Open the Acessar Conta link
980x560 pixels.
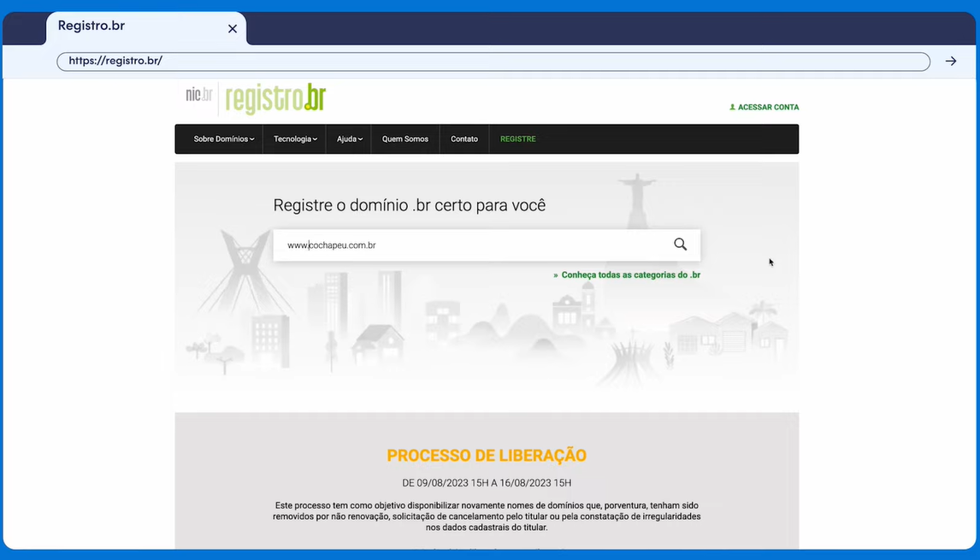pos(764,107)
